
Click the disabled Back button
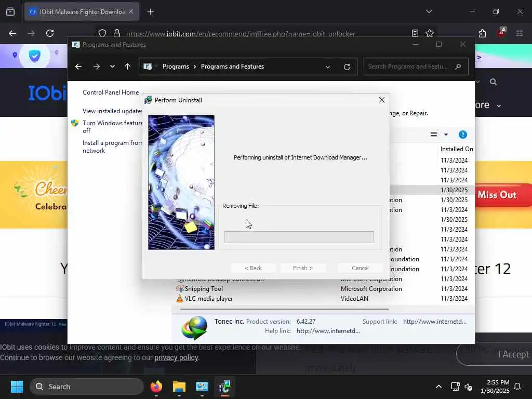point(253,268)
